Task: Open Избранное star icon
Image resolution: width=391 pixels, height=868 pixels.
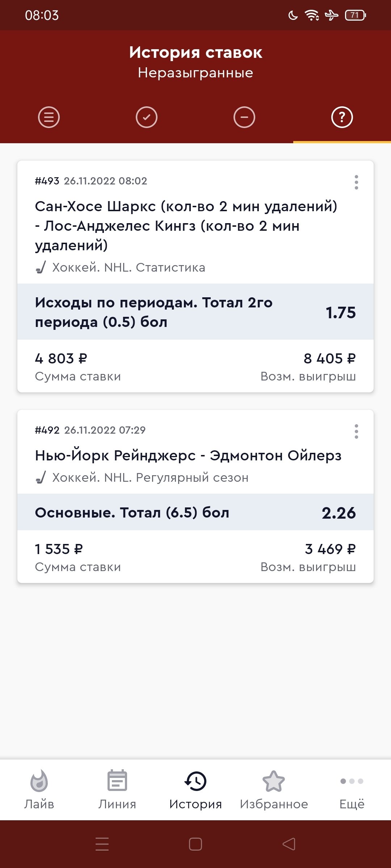Action: 274,781
